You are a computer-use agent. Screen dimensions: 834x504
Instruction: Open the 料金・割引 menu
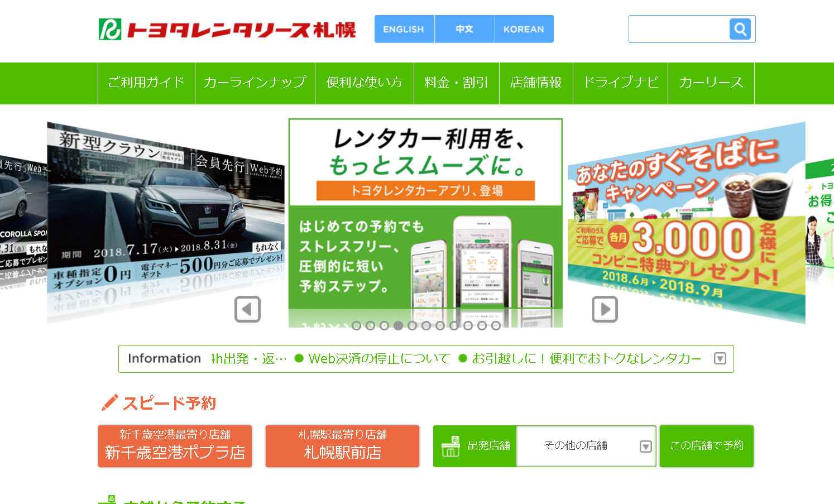click(x=457, y=83)
